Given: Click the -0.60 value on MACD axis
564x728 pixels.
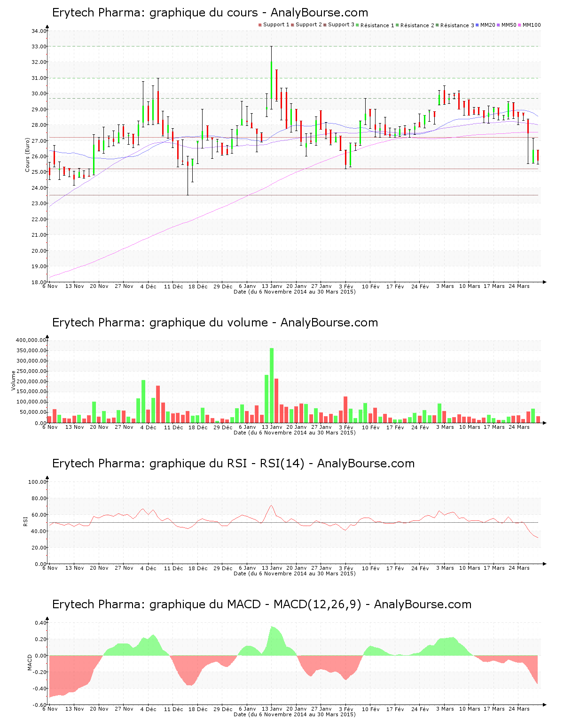Looking at the screenshot, I should [39, 705].
